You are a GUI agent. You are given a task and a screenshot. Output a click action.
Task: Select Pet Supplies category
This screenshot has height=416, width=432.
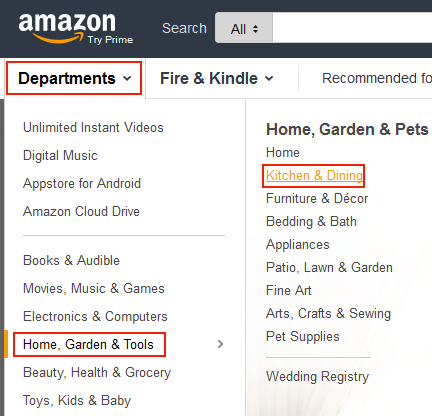[303, 336]
